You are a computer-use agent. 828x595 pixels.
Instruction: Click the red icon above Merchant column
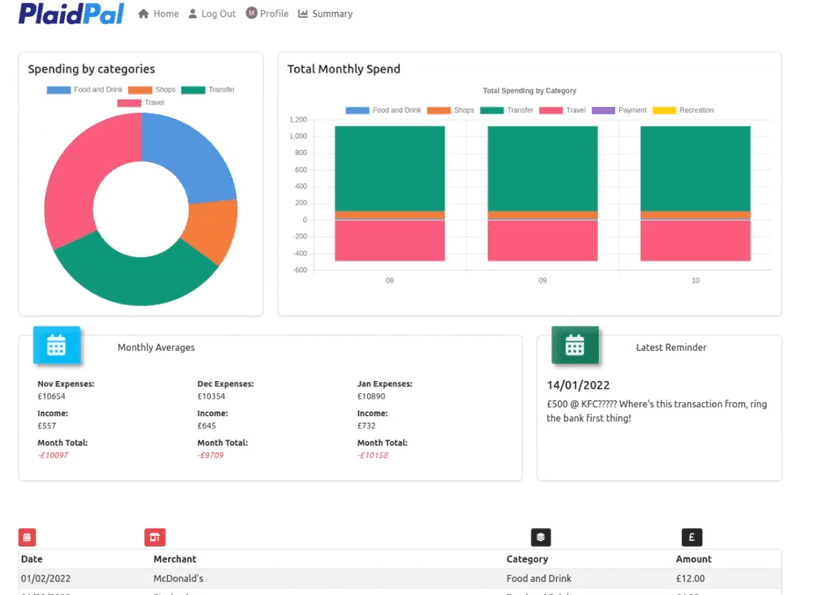coord(154,537)
